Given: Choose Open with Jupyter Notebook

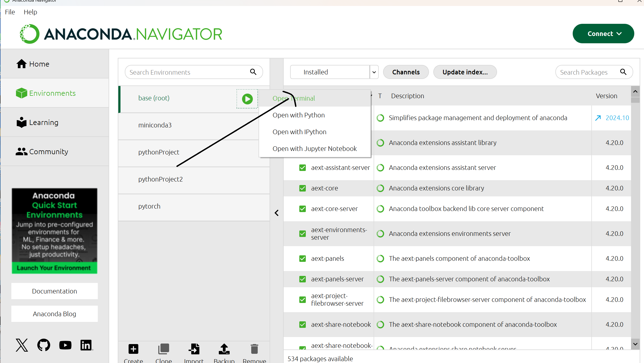Looking at the screenshot, I should [315, 149].
